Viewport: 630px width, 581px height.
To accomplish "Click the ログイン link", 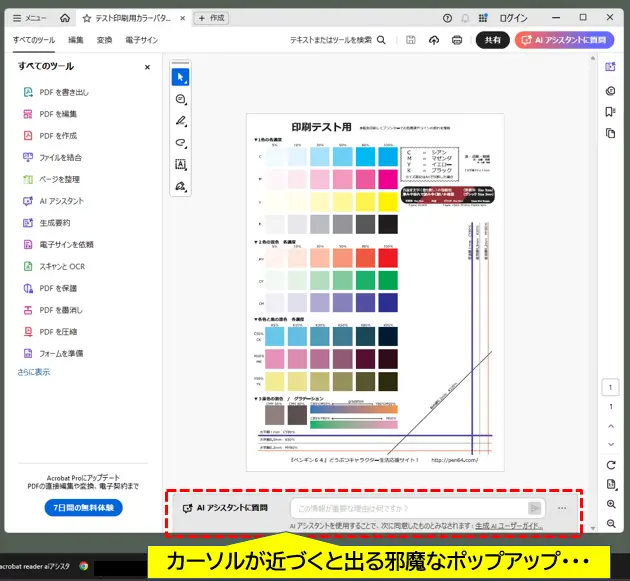I will [x=513, y=18].
